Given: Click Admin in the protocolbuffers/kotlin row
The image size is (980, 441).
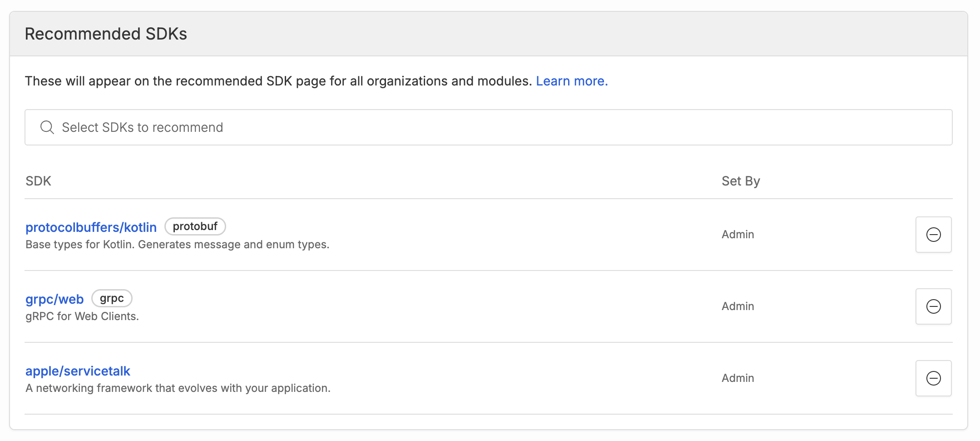Looking at the screenshot, I should coord(737,235).
